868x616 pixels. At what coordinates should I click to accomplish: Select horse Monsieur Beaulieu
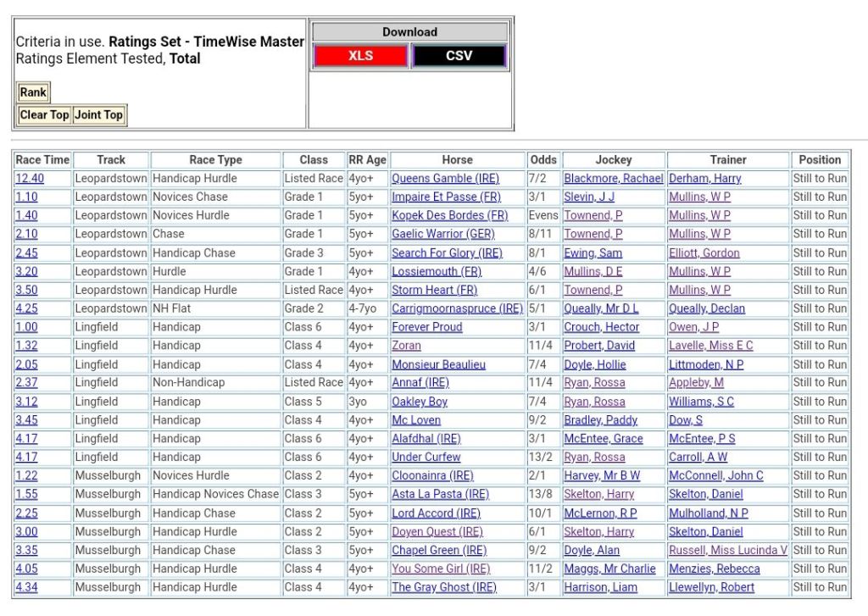pyautogui.click(x=438, y=364)
